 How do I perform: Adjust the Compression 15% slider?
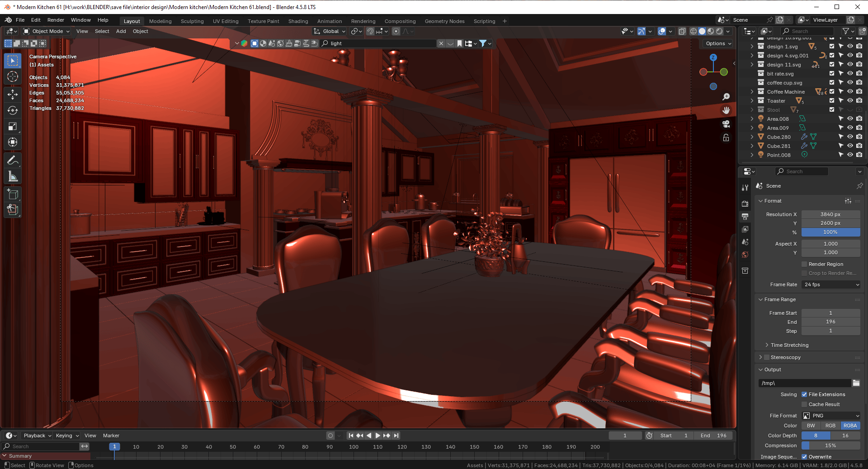point(831,445)
